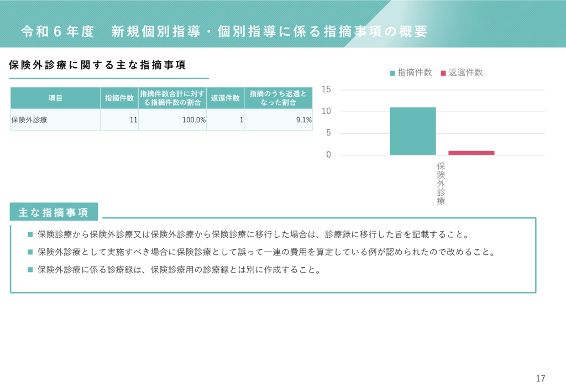Click the table cell showing 9.1%
The width and height of the screenshot is (566, 392).
pyautogui.click(x=278, y=120)
